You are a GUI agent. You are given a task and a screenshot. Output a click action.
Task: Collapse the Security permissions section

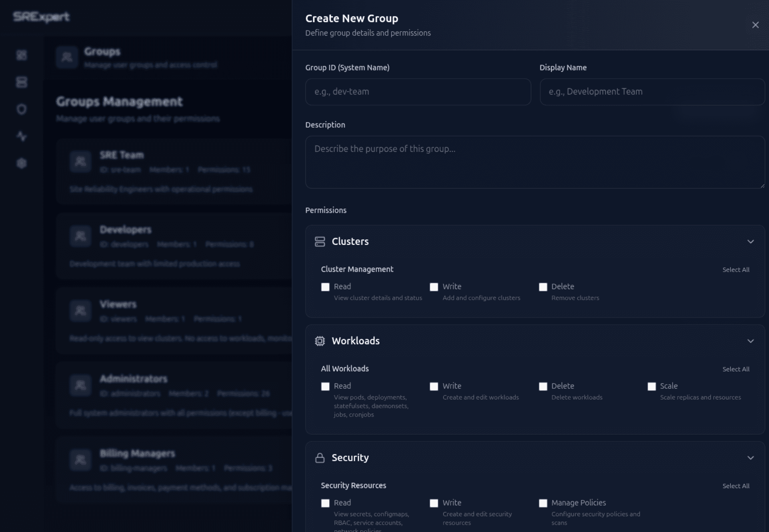751,457
